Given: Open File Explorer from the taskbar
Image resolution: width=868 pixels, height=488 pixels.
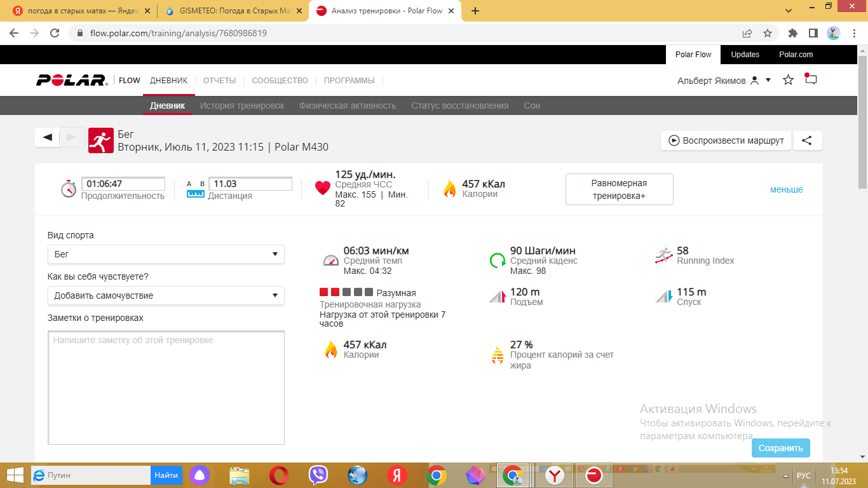Looking at the screenshot, I should 240,475.
